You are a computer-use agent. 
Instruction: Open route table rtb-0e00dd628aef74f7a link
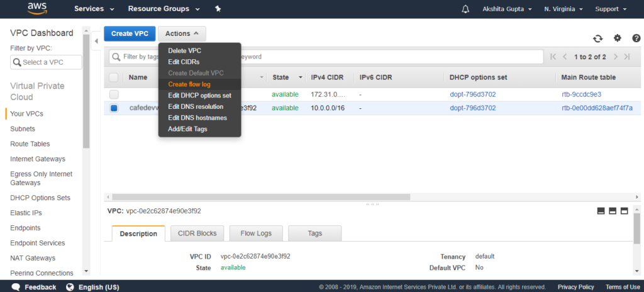597,108
